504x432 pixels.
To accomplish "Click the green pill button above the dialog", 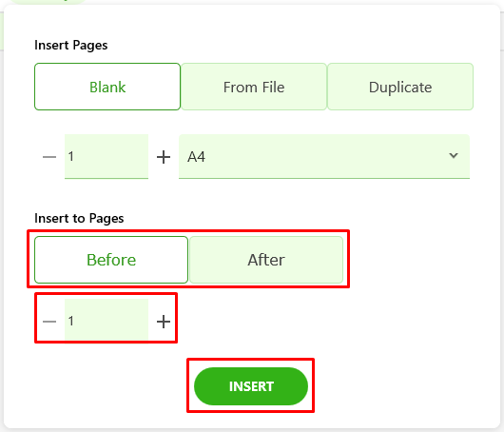I will (48, 2).
